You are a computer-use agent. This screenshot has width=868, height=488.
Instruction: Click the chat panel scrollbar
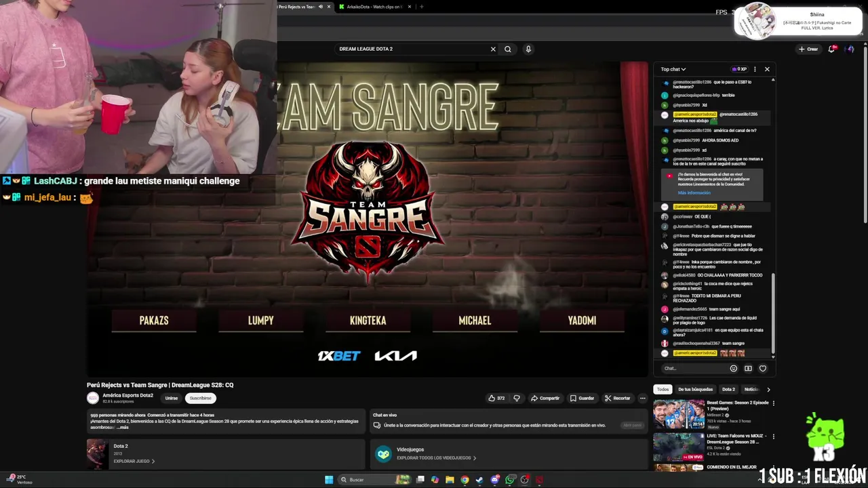pos(773,314)
